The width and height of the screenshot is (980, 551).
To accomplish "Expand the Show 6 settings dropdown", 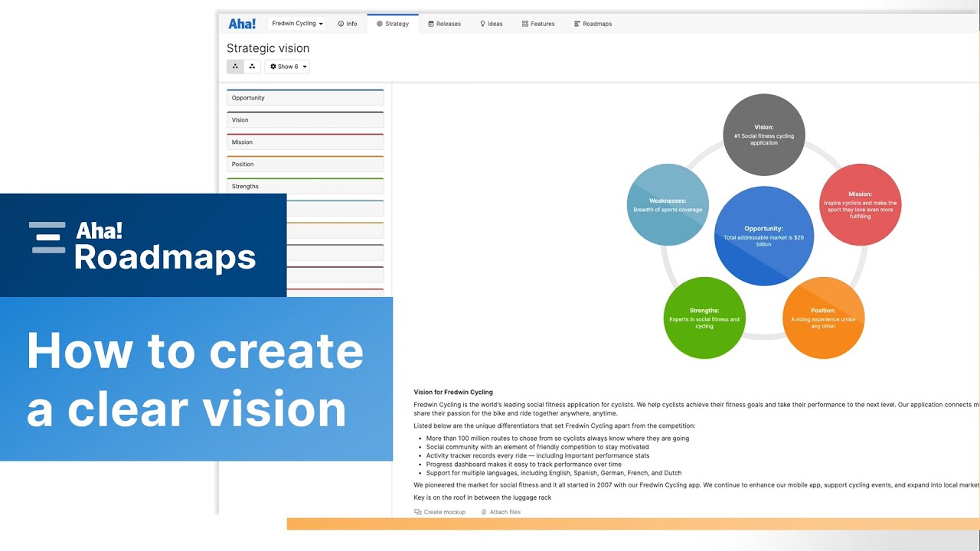I will coord(287,67).
